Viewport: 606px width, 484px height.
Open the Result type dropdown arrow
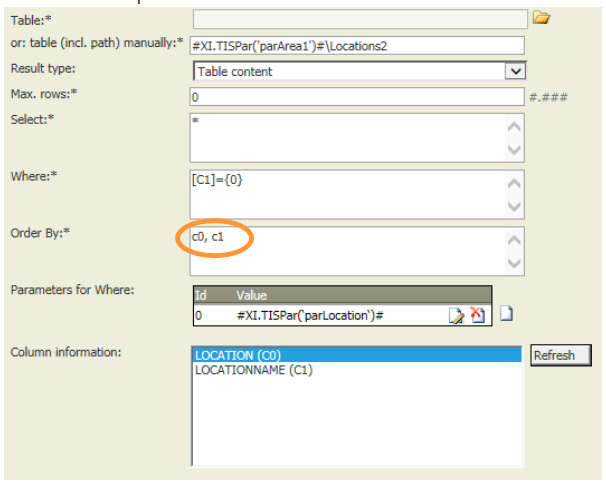[515, 71]
